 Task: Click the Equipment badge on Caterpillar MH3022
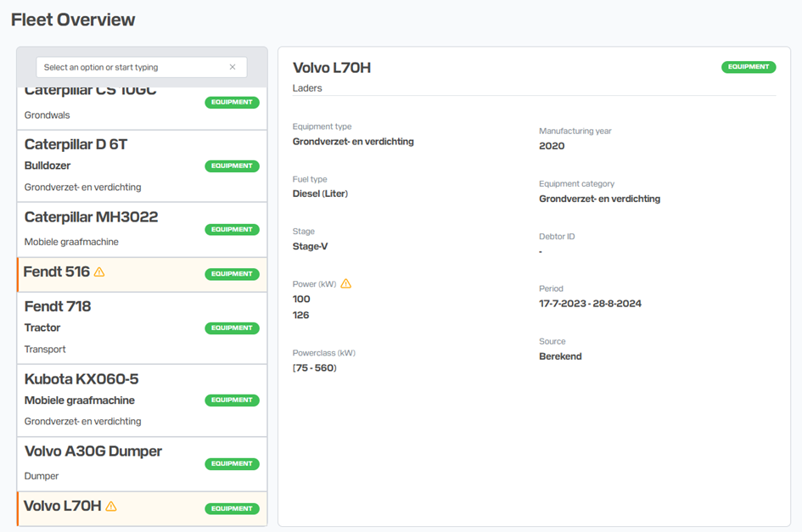[x=233, y=230]
